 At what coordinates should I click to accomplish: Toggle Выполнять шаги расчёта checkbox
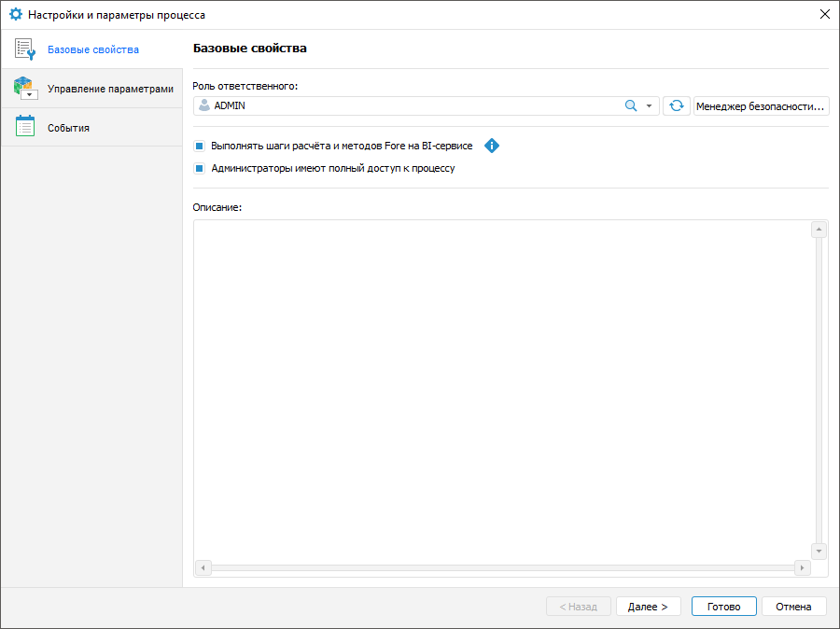[200, 147]
